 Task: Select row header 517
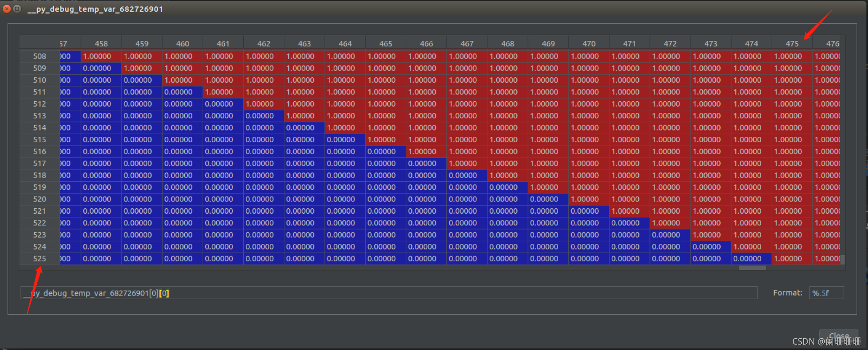pos(40,163)
